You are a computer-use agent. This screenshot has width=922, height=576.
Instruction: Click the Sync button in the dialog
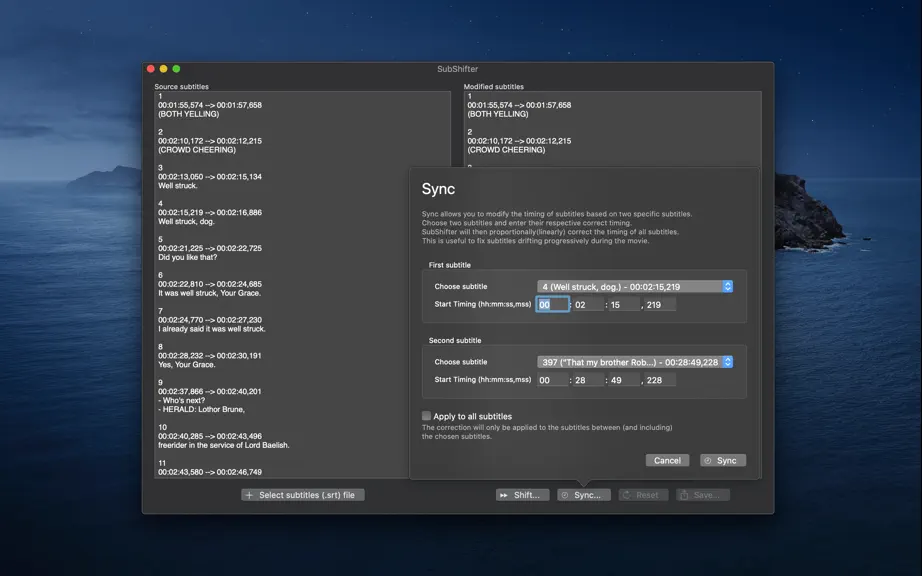[x=723, y=460]
